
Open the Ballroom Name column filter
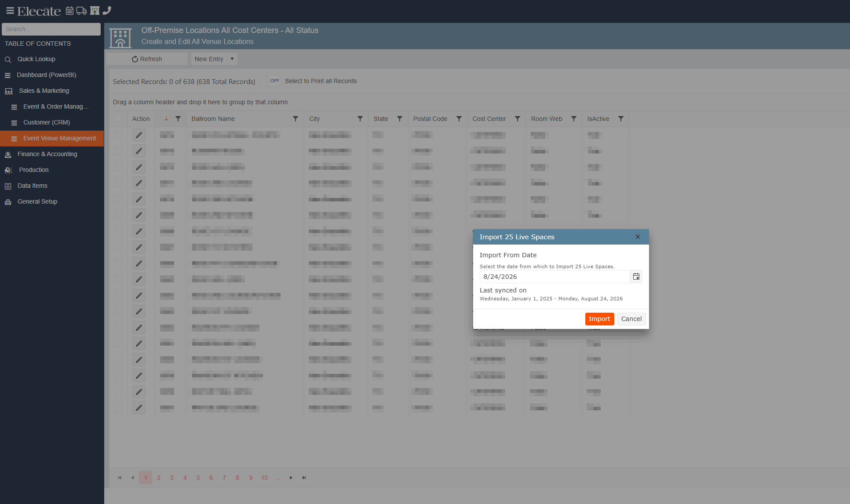pos(295,119)
